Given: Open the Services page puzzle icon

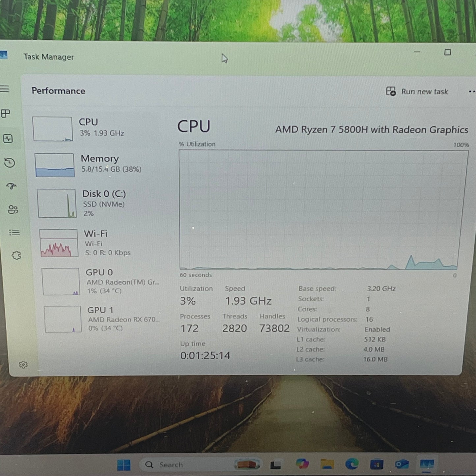Looking at the screenshot, I should pyautogui.click(x=16, y=255).
